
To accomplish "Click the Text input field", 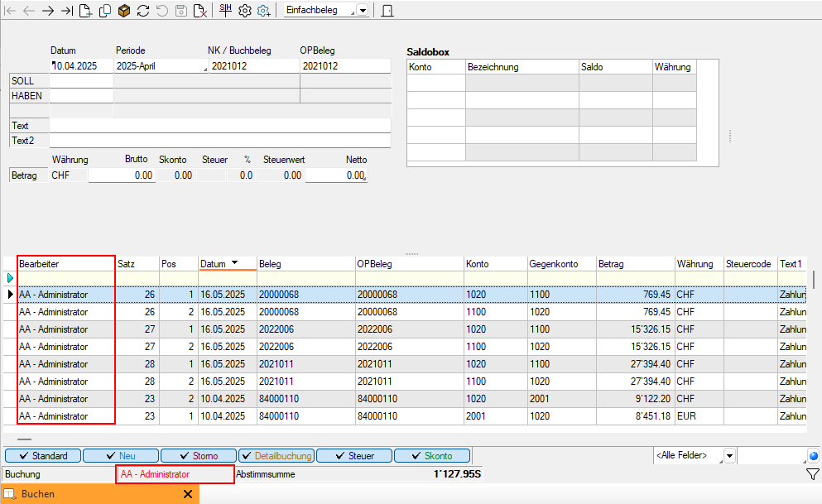I will coord(220,126).
